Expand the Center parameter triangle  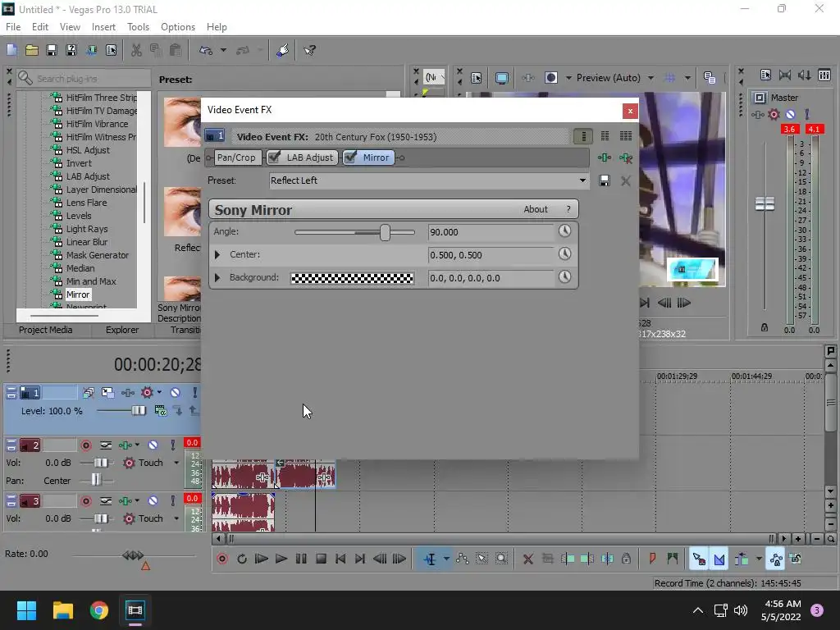pyautogui.click(x=217, y=254)
